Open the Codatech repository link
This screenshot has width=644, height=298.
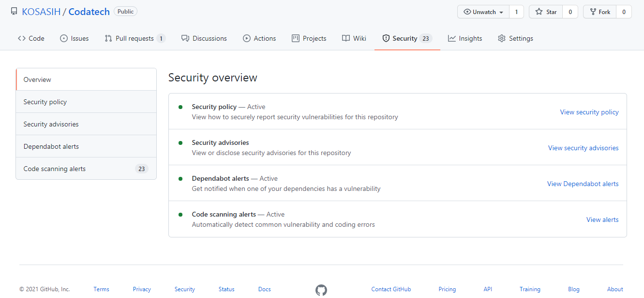tap(89, 12)
